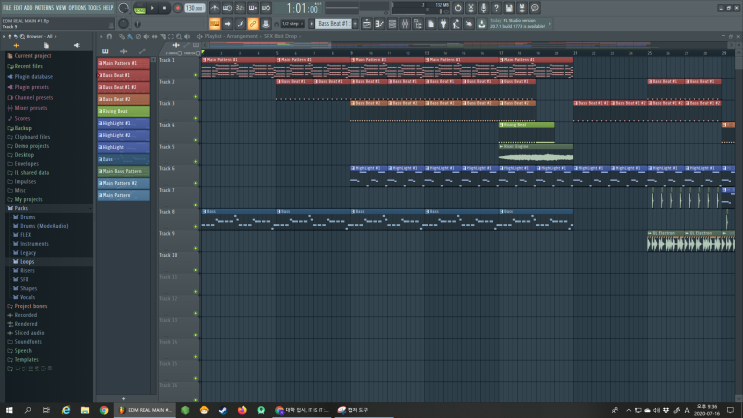Click the question mark help icon
The image size is (743, 418).
[x=496, y=8]
